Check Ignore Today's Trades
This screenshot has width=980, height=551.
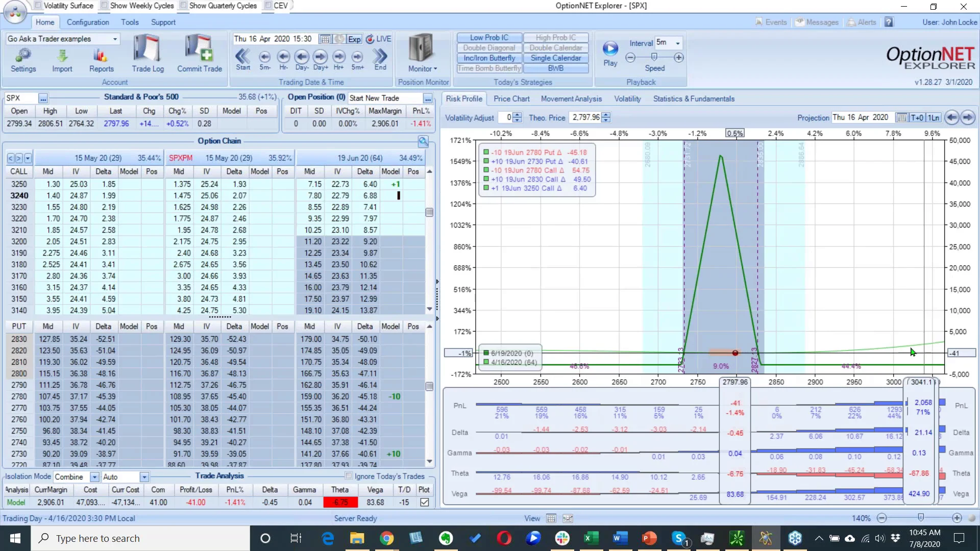[x=349, y=476]
